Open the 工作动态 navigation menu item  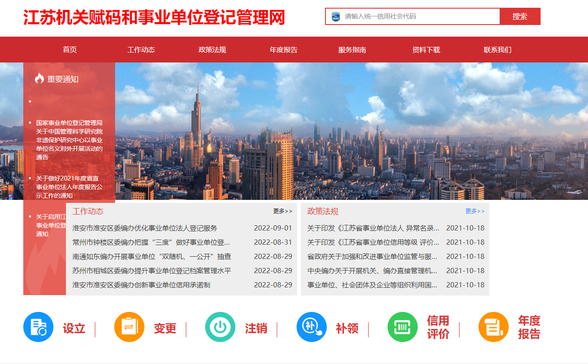click(141, 50)
